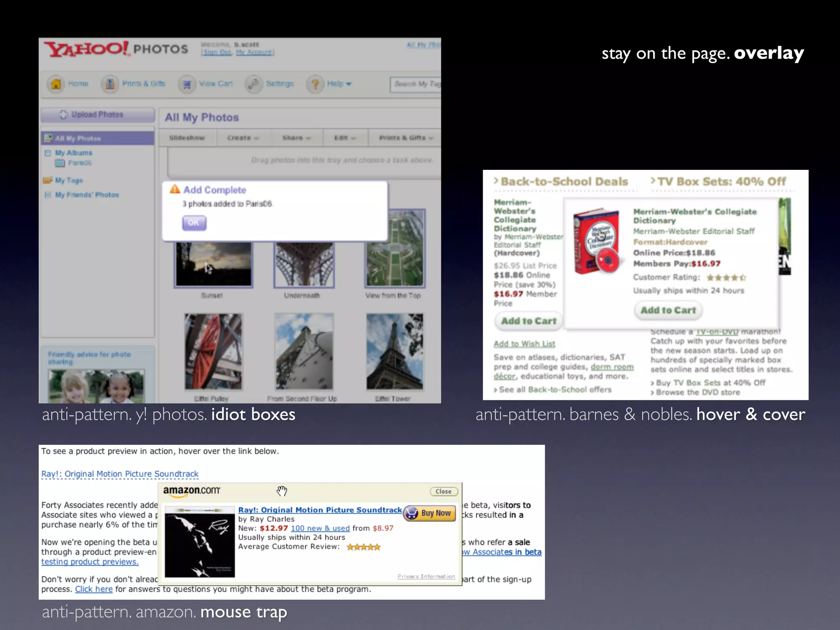Click the Add to Wish List link
Screen dimensions: 840x630
tap(524, 344)
